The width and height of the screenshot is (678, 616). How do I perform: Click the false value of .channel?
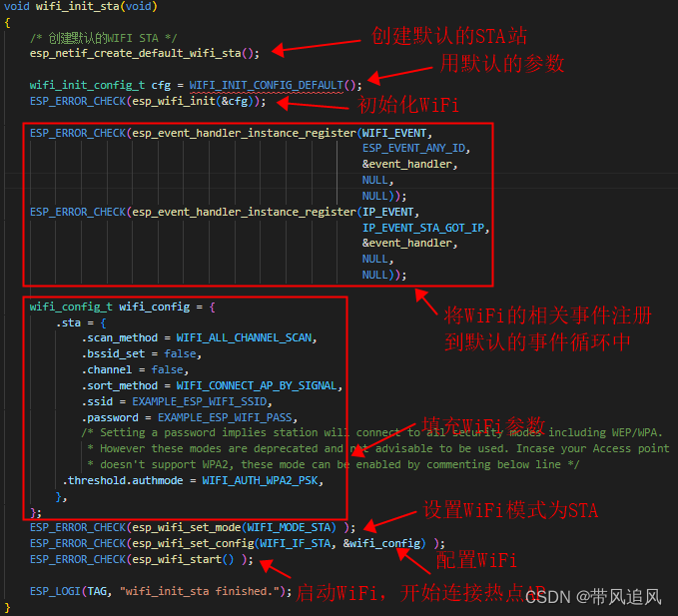[x=167, y=370]
